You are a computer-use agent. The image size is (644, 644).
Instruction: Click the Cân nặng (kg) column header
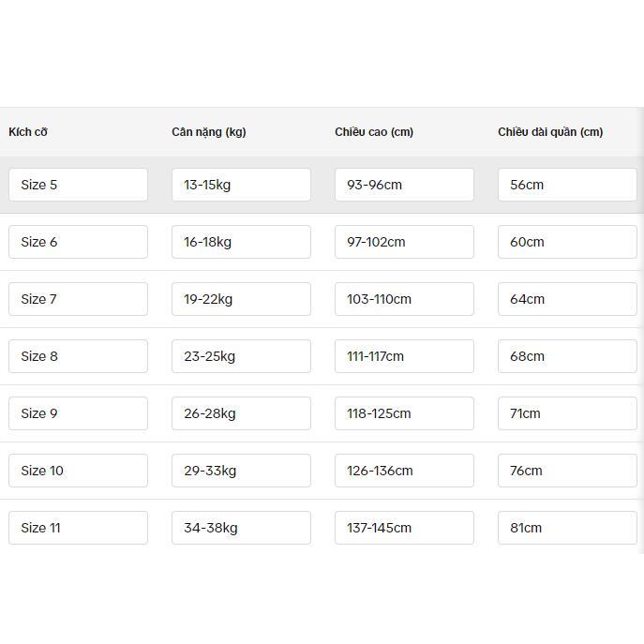pyautogui.click(x=209, y=132)
